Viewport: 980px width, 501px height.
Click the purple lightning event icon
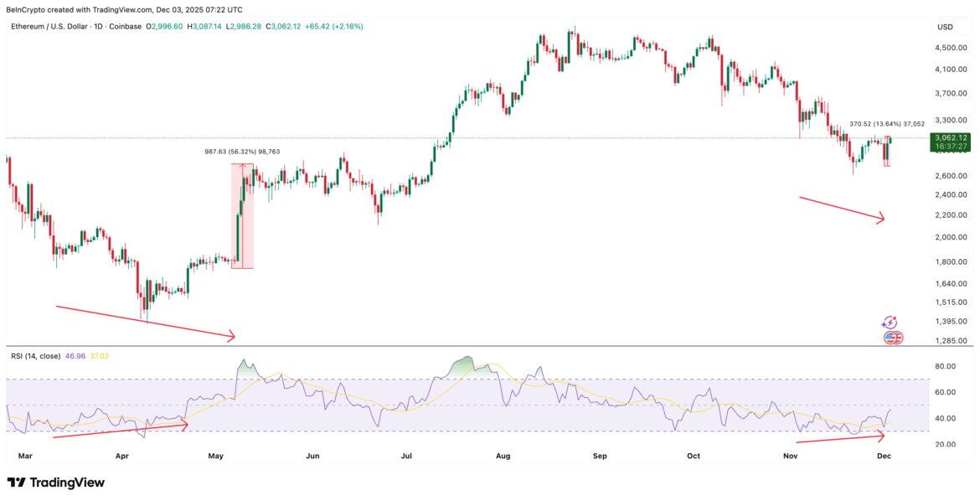890,323
